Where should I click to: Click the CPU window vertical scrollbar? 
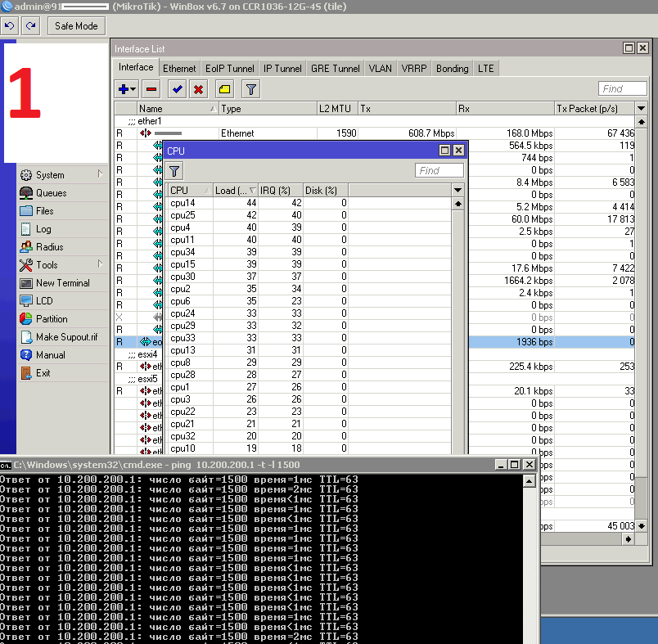(457, 327)
